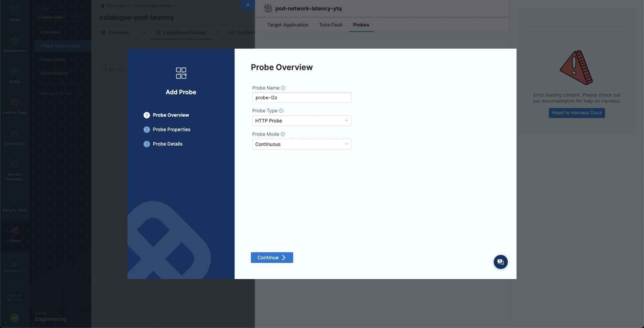The height and width of the screenshot is (328, 644).
Task: Click the Set fault step tab
Action: [x=242, y=33]
